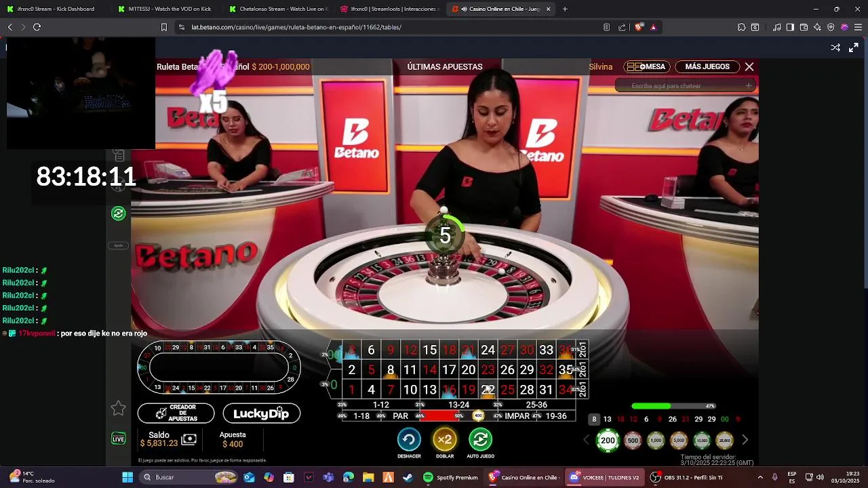Select the 5,000 value chip
This screenshot has width=868, height=488.
click(679, 441)
